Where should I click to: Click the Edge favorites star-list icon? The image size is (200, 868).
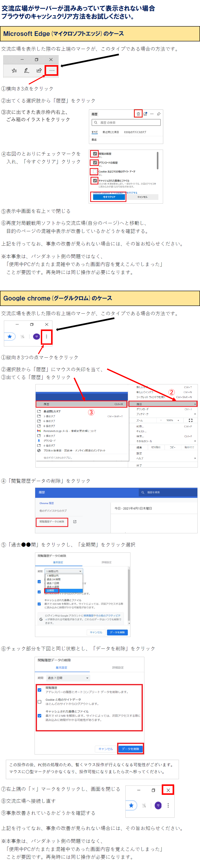(x=14, y=70)
